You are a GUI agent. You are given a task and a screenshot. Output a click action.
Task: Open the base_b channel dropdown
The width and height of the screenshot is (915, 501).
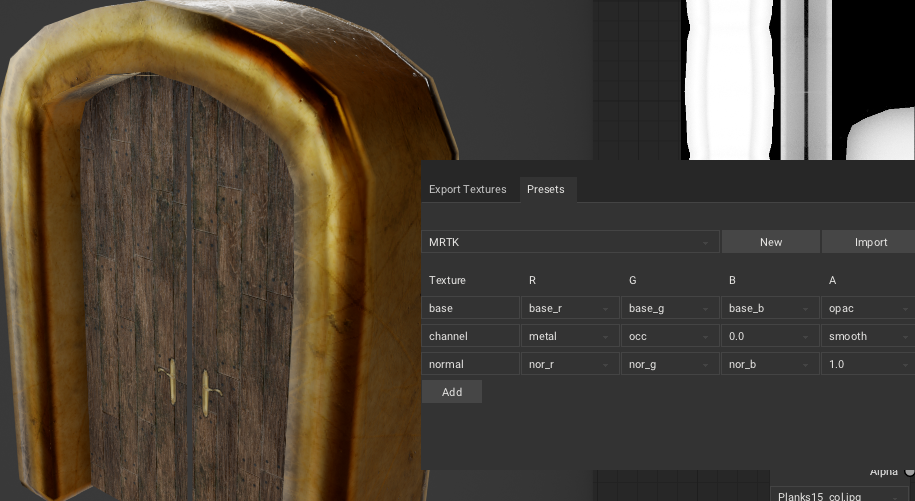tap(770, 308)
